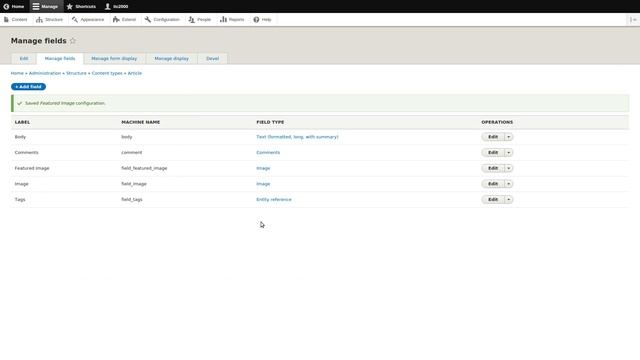This screenshot has width=640, height=360.
Task: Switch to Manage display tab
Action: (171, 59)
